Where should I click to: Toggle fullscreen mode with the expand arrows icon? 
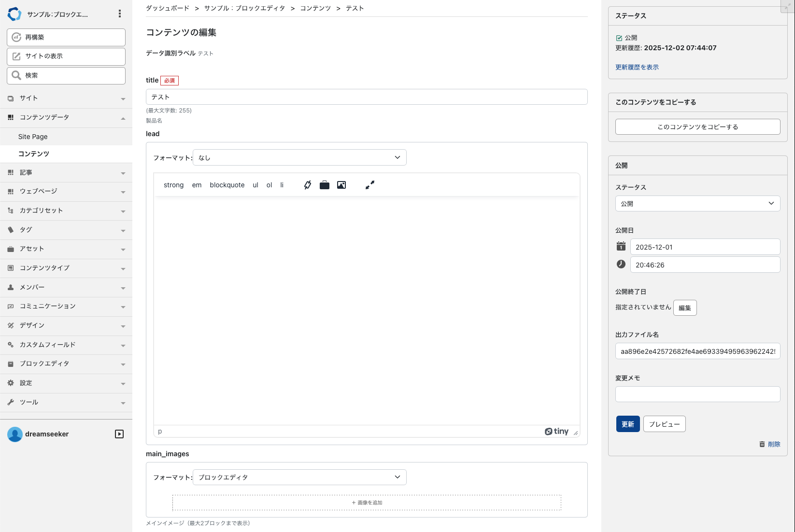click(369, 184)
